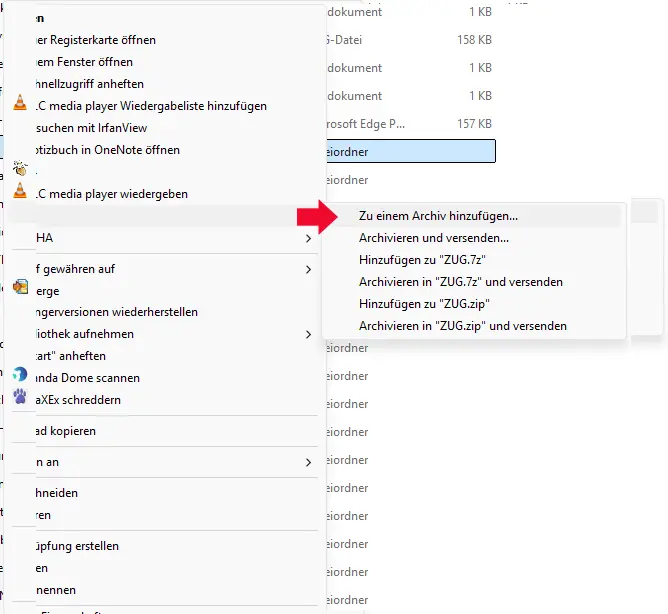Expand the 'n an' submenu arrow

point(308,462)
